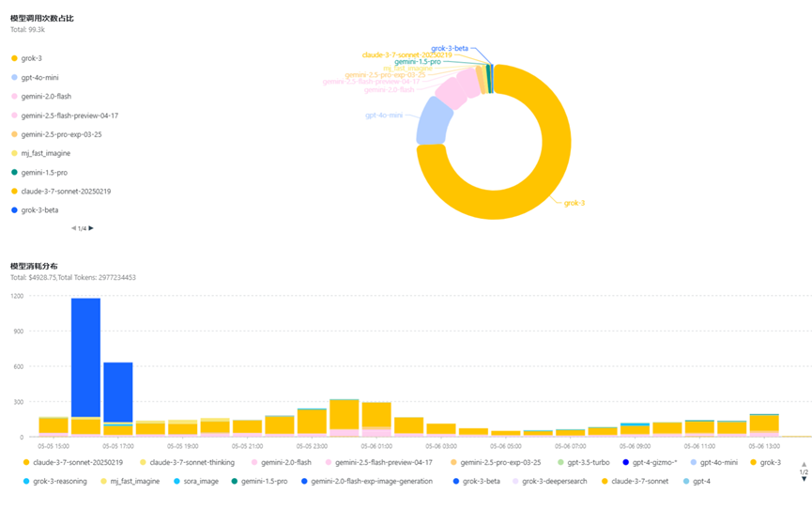Image resolution: width=812 pixels, height=509 pixels.
Task: Click the yellow bar above 05-06 01:00
Action: [376, 415]
